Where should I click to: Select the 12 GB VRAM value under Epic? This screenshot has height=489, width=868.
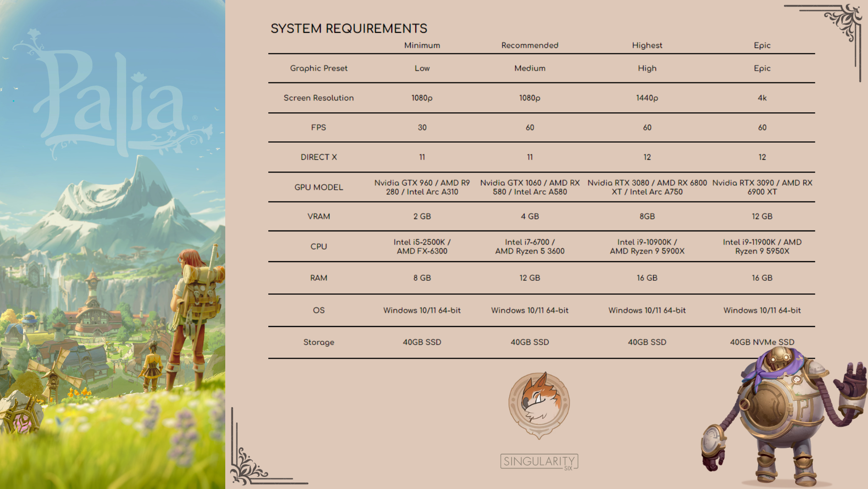(762, 216)
